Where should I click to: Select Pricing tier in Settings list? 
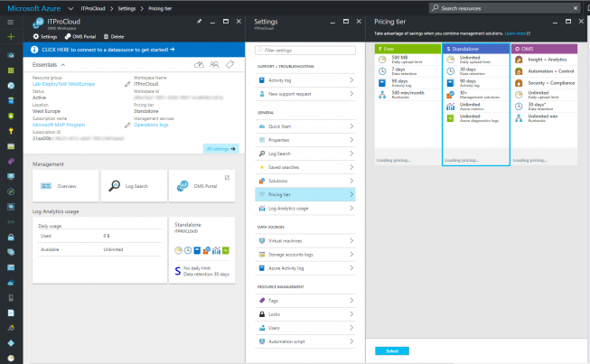coord(305,194)
